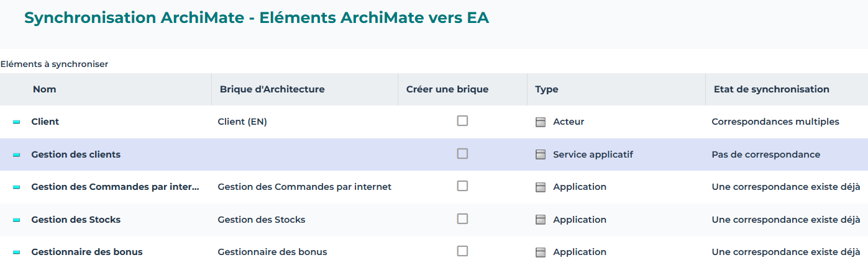Click the Application type icon in the Gestion des Stocks row

click(x=541, y=220)
